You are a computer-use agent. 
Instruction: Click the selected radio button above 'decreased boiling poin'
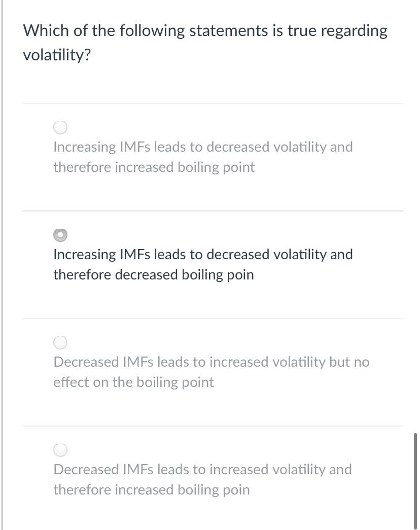coord(60,235)
